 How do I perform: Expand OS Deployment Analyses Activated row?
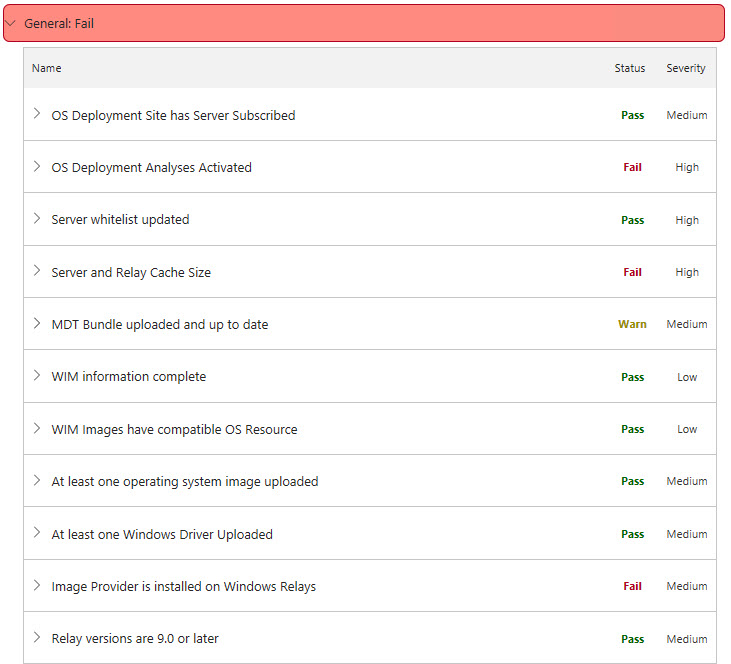37,167
